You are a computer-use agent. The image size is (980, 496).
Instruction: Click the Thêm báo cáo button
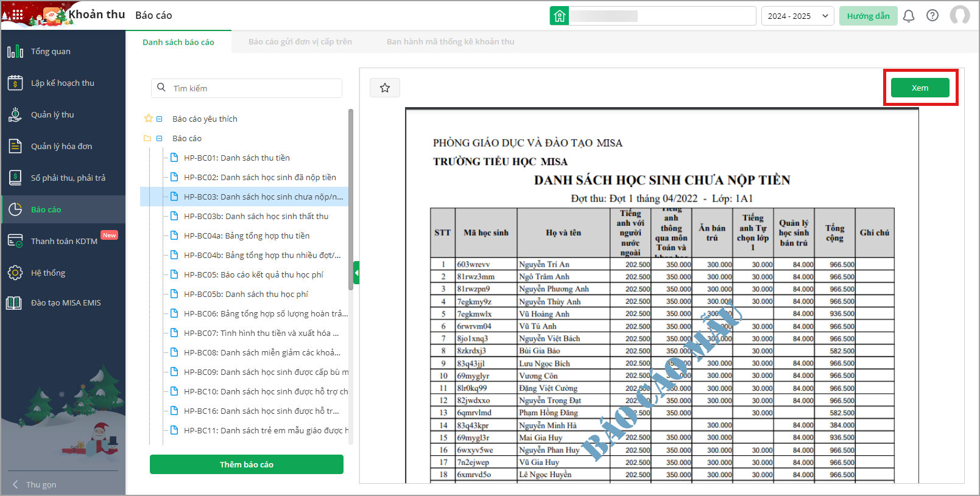pyautogui.click(x=247, y=464)
